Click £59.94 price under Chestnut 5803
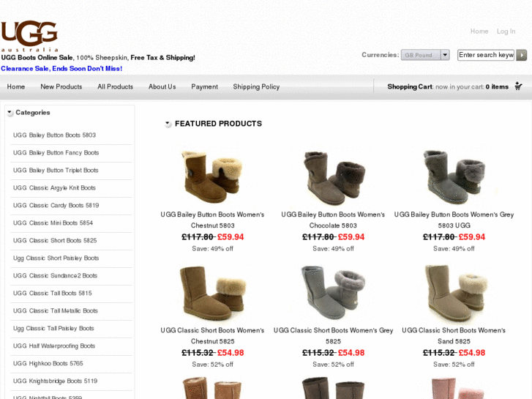The image size is (532, 399). (231, 237)
